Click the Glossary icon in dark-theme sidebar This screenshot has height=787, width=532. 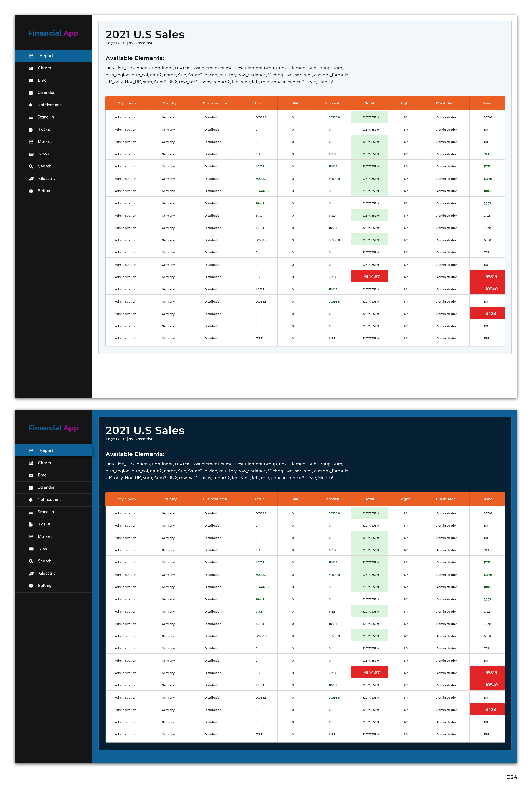(31, 573)
